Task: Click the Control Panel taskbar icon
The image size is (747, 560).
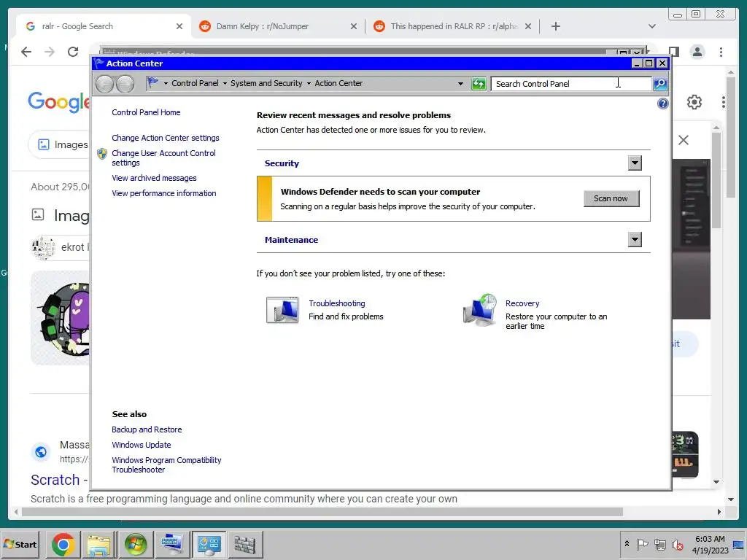Action: [x=209, y=544]
